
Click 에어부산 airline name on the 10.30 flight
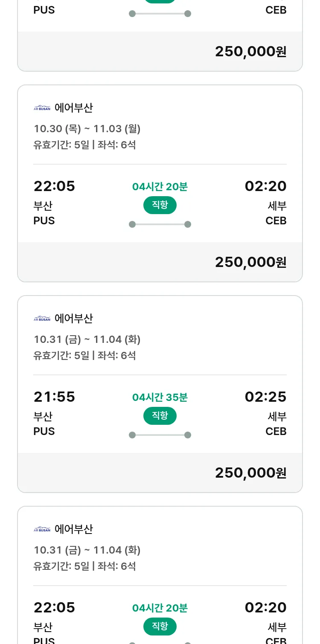[73, 108]
